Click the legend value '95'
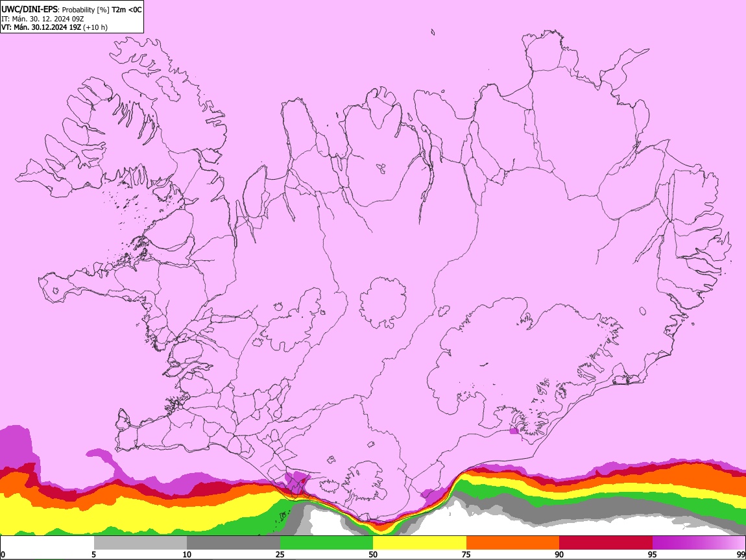The width and height of the screenshot is (746, 560). click(653, 554)
